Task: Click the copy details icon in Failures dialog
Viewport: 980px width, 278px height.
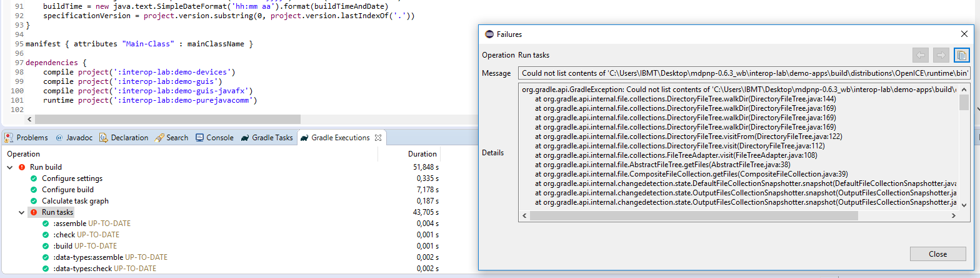Action: [x=961, y=55]
